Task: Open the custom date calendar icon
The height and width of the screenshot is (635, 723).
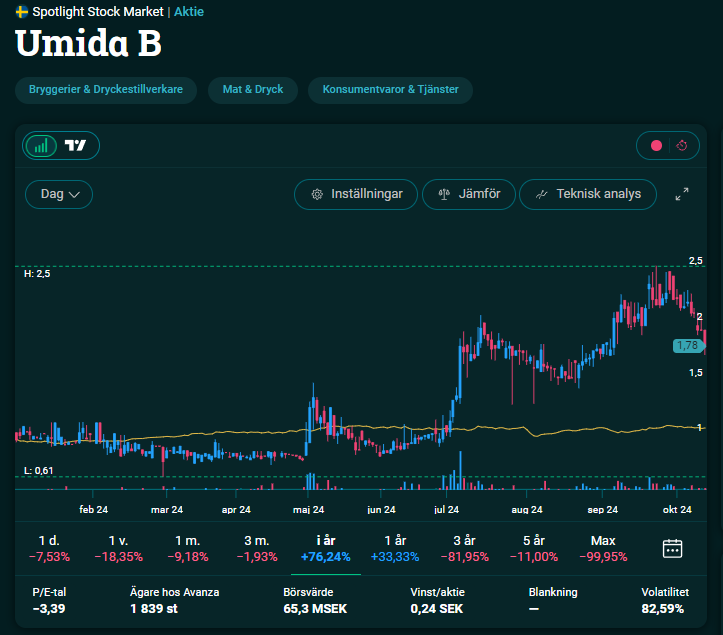Action: (672, 549)
